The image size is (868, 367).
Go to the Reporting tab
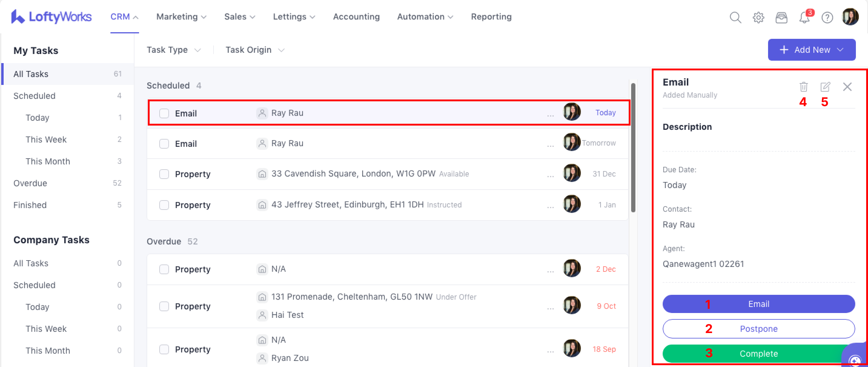[x=491, y=17]
